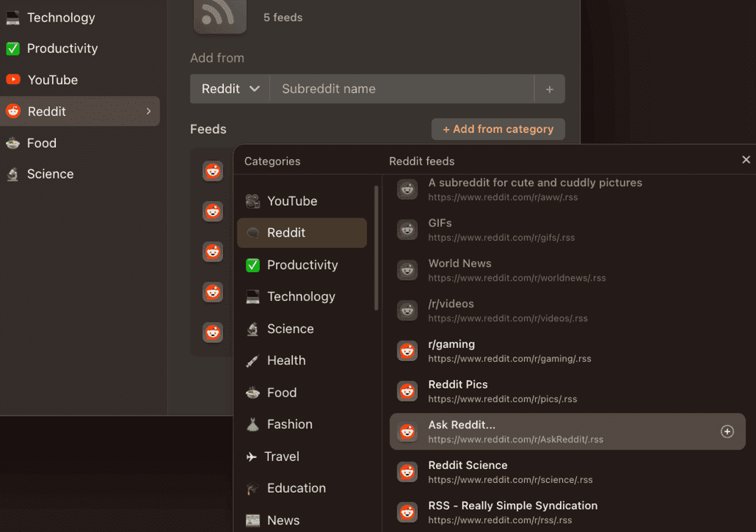Click the Education graduation cap icon
The width and height of the screenshot is (756, 532).
click(x=252, y=488)
